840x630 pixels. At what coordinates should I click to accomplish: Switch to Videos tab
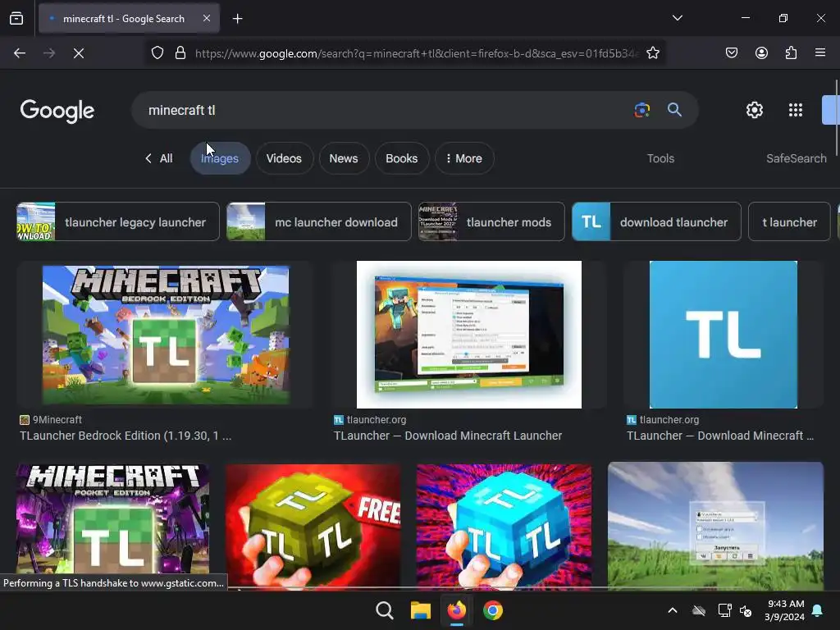[284, 158]
